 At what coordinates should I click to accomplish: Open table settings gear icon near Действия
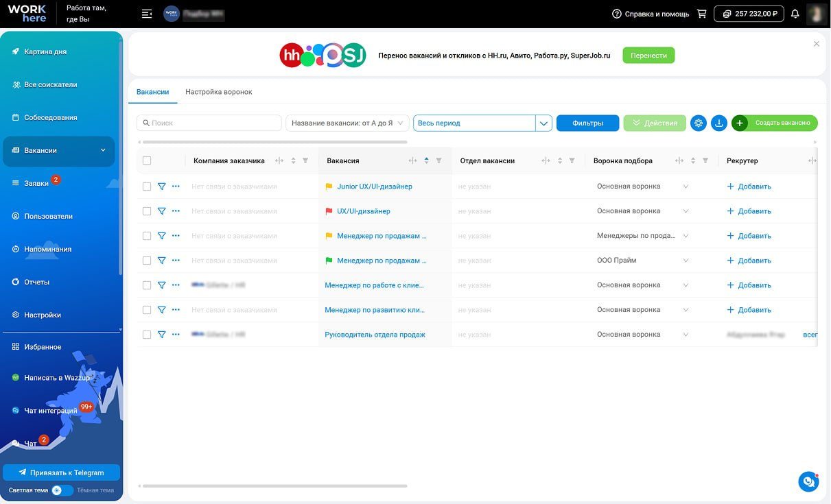pyautogui.click(x=699, y=123)
